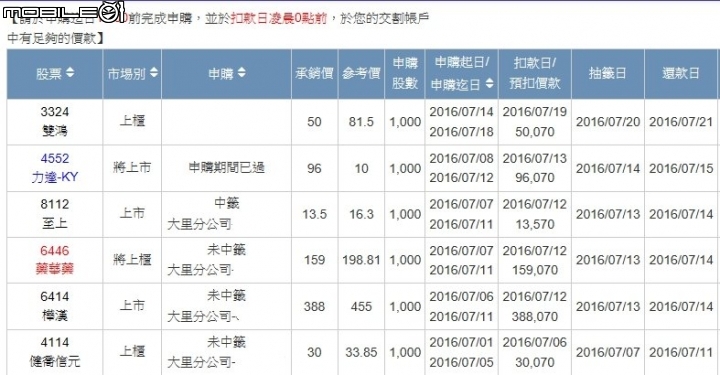
Task: Click refund date 2016/07/21
Action: click(x=681, y=122)
